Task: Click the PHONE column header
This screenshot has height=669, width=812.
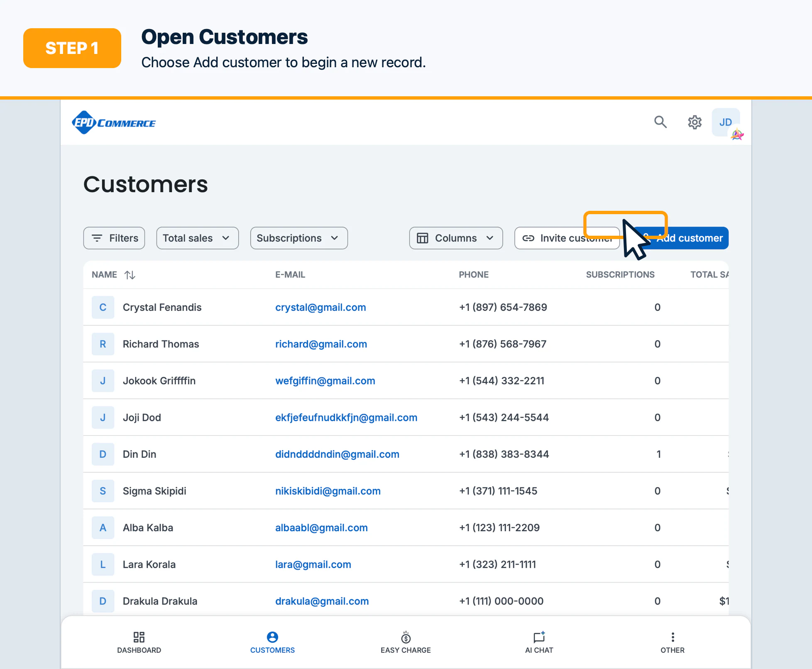Action: (474, 275)
